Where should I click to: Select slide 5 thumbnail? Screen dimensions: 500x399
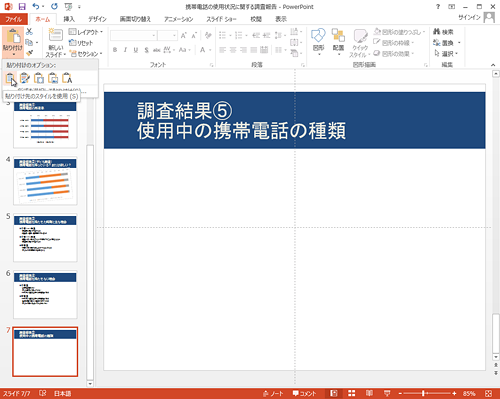pos(45,238)
